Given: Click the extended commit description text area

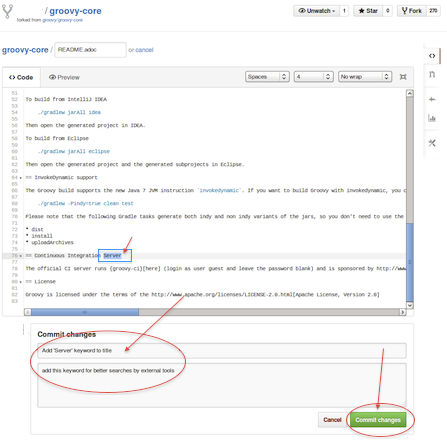Looking at the screenshot, I should coord(222,385).
